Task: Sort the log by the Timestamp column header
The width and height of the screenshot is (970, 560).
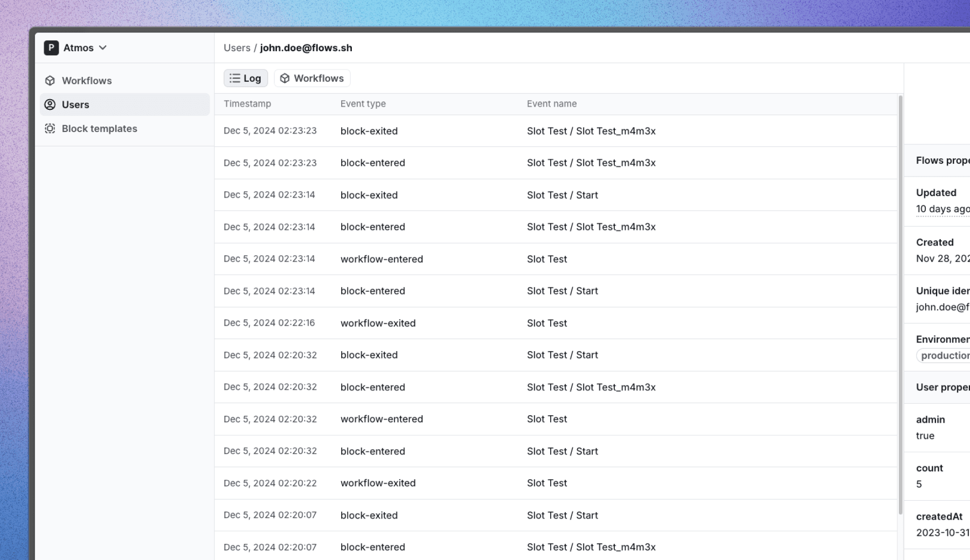Action: click(247, 103)
